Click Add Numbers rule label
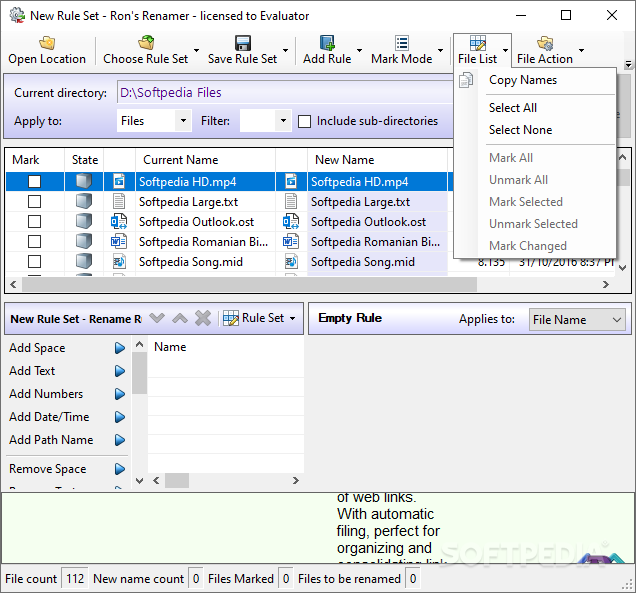 (46, 394)
